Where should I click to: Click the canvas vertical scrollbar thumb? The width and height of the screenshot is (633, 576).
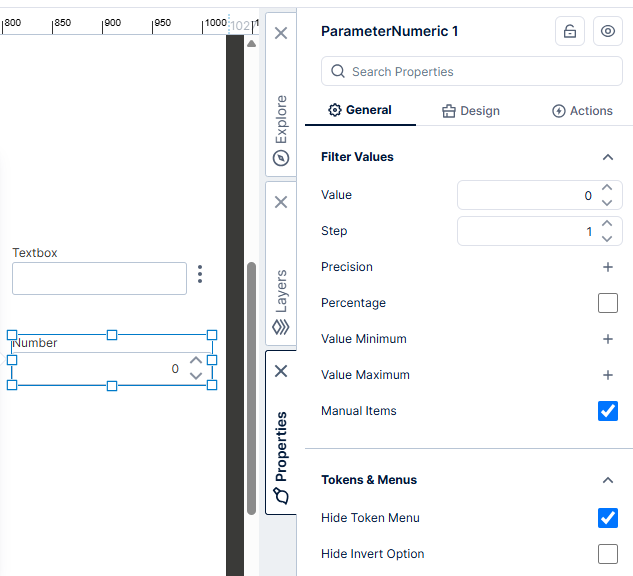[x=252, y=388]
